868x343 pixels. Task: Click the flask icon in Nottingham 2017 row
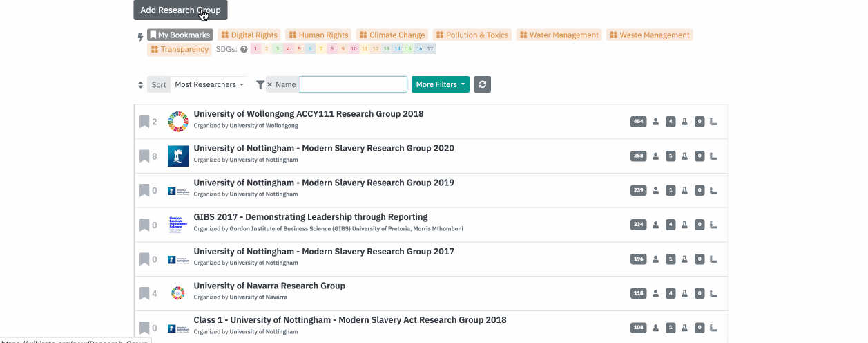coord(685,259)
